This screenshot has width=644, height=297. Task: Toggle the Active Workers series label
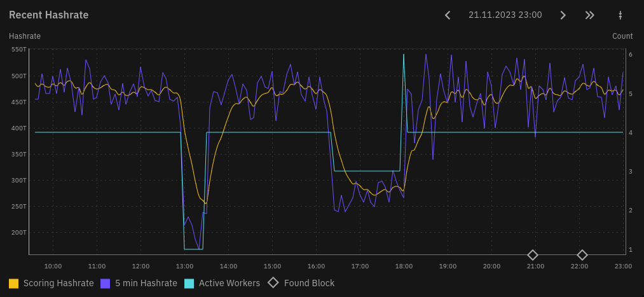click(230, 283)
